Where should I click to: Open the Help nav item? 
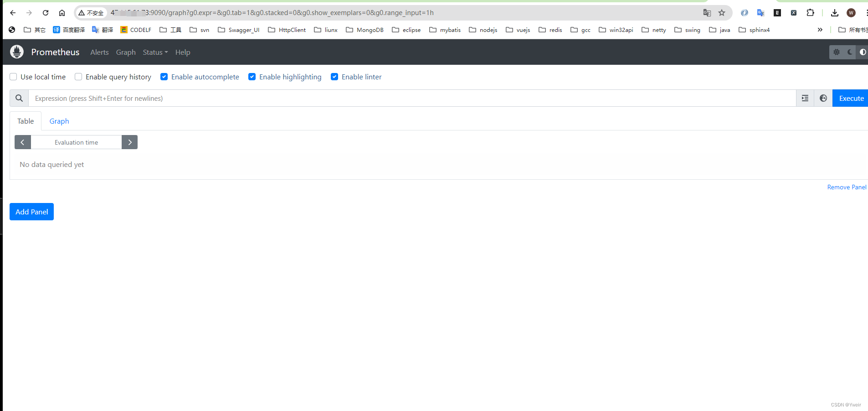click(x=183, y=52)
